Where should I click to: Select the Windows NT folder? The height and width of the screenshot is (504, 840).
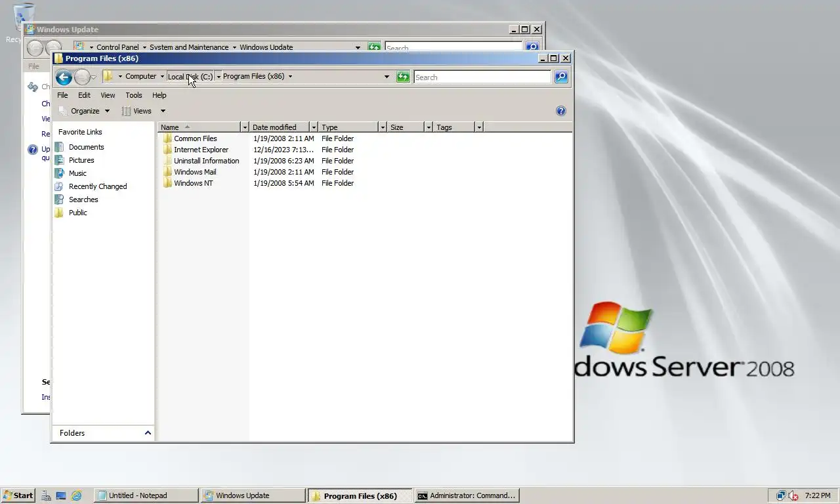(193, 183)
